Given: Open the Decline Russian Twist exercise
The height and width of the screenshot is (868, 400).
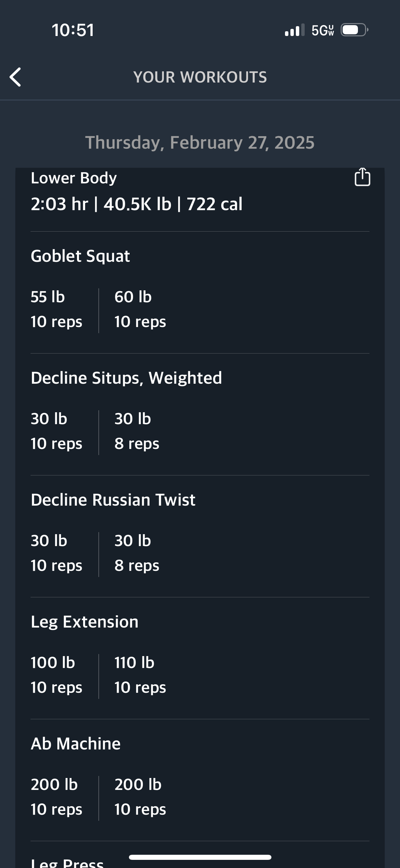Looking at the screenshot, I should (x=113, y=500).
